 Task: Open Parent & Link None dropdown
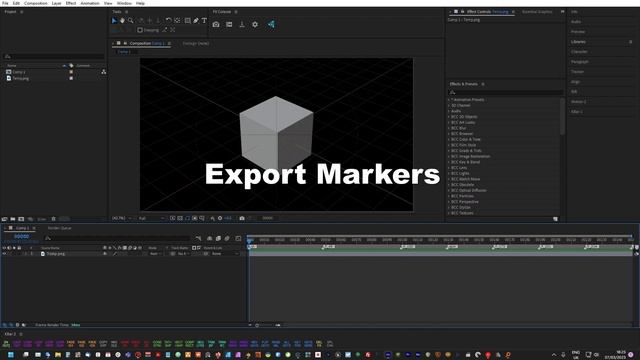coord(225,254)
